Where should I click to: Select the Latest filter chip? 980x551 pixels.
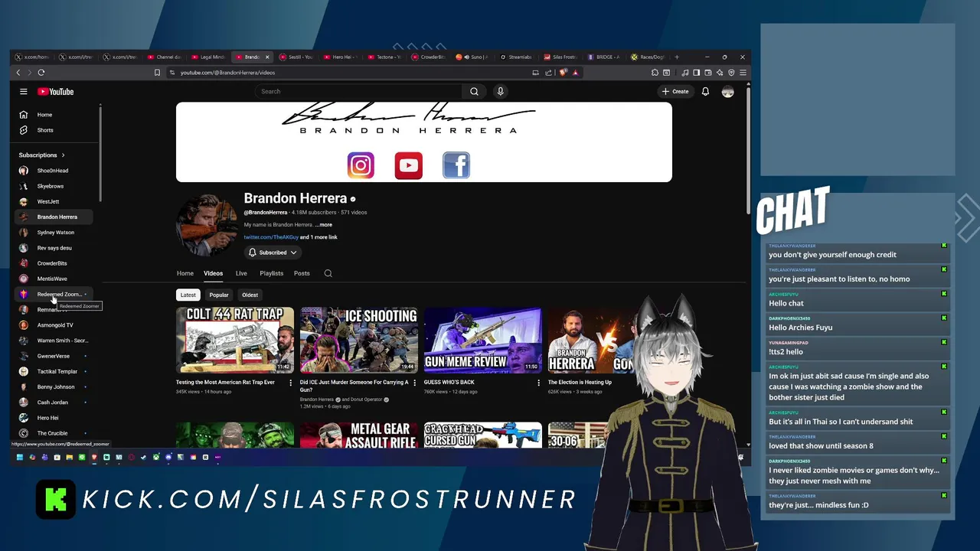coord(188,295)
